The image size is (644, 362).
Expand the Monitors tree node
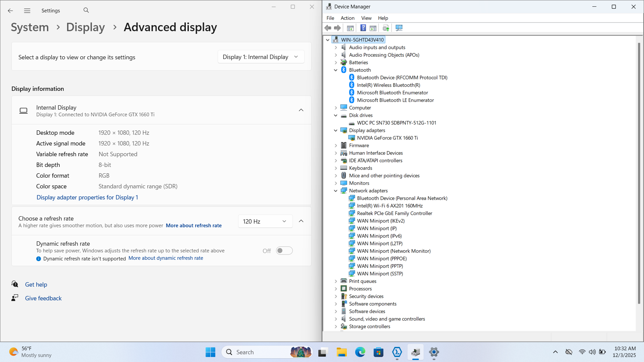tap(336, 183)
